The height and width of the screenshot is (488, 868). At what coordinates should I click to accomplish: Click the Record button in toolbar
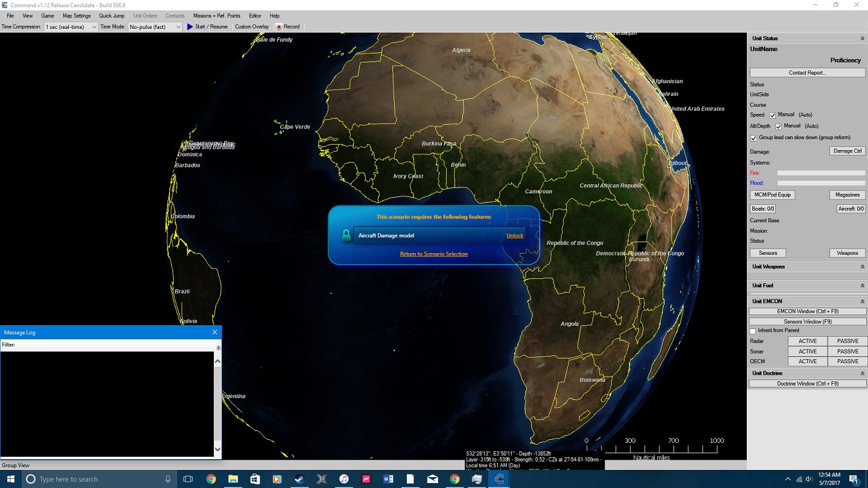coord(288,27)
